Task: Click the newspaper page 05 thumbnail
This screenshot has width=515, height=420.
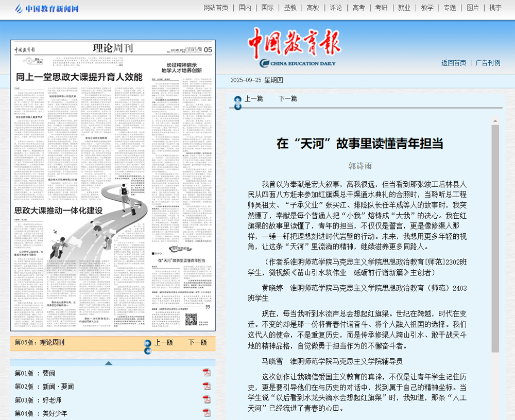Action: 113,185
